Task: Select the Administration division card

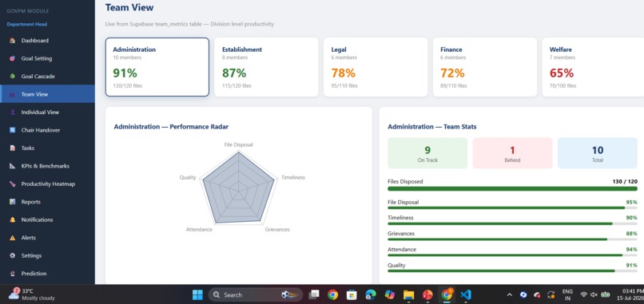Action: tap(157, 67)
